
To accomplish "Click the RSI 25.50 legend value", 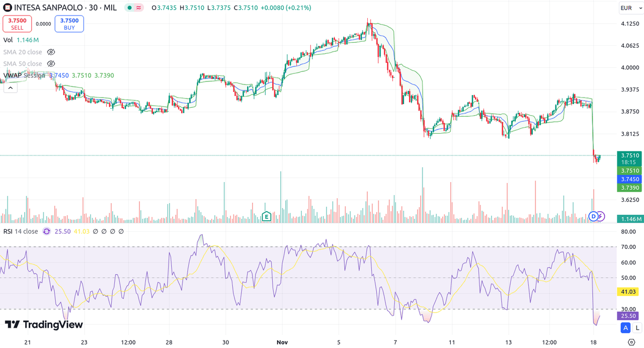I will 62,231.
